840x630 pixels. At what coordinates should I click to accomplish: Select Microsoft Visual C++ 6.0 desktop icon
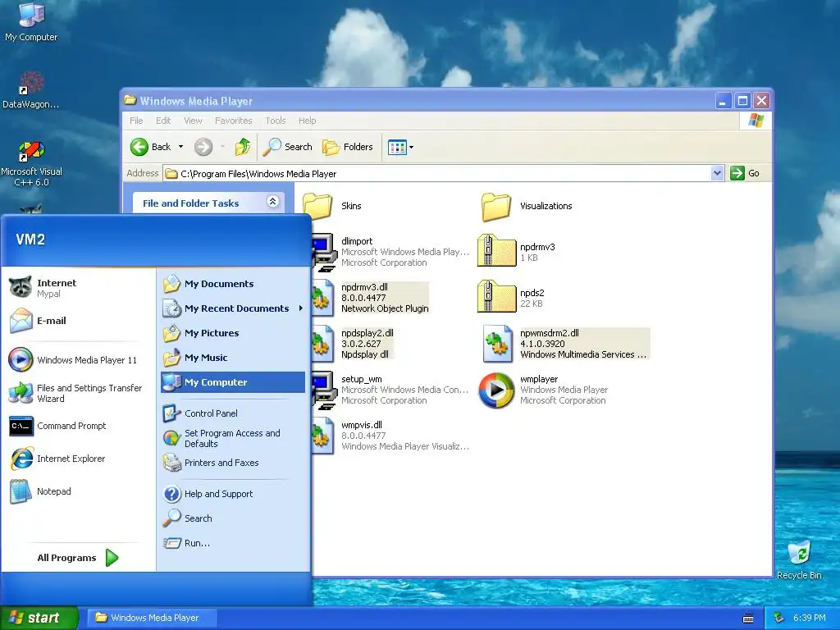31,164
